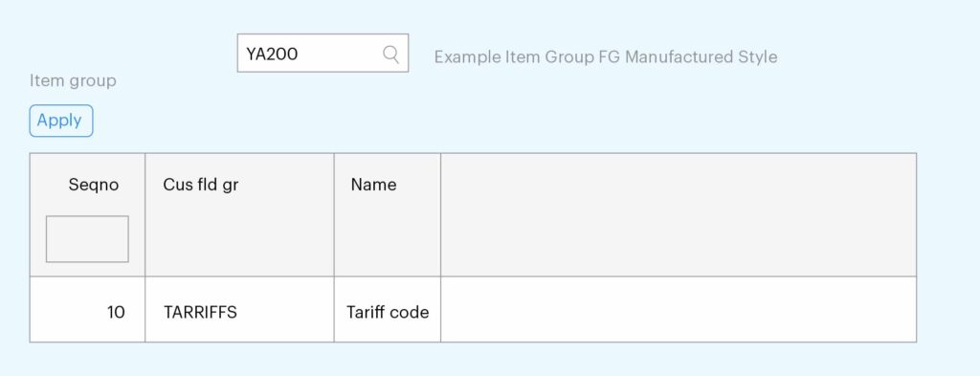Viewport: 980px width, 376px height.
Task: Focus the Item group field containing YA200
Action: [x=323, y=53]
